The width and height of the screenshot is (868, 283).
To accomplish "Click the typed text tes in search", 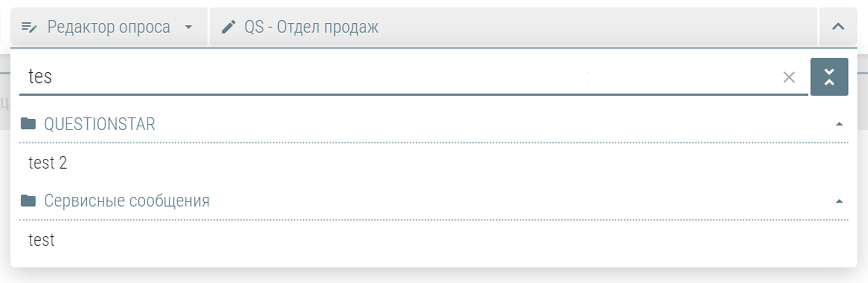I will [40, 76].
